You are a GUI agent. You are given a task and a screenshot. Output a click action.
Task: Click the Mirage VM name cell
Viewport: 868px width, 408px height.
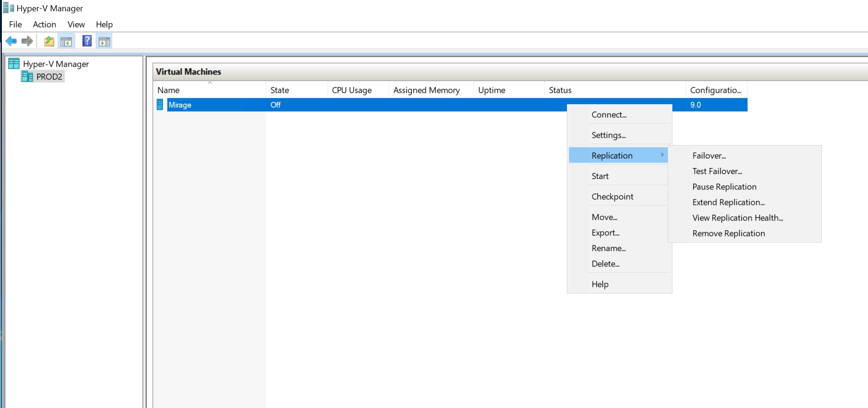pos(180,105)
